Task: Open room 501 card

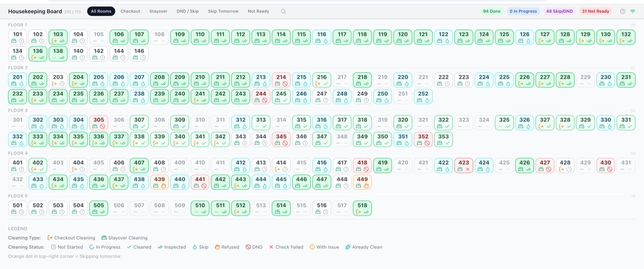Action: click(x=18, y=208)
